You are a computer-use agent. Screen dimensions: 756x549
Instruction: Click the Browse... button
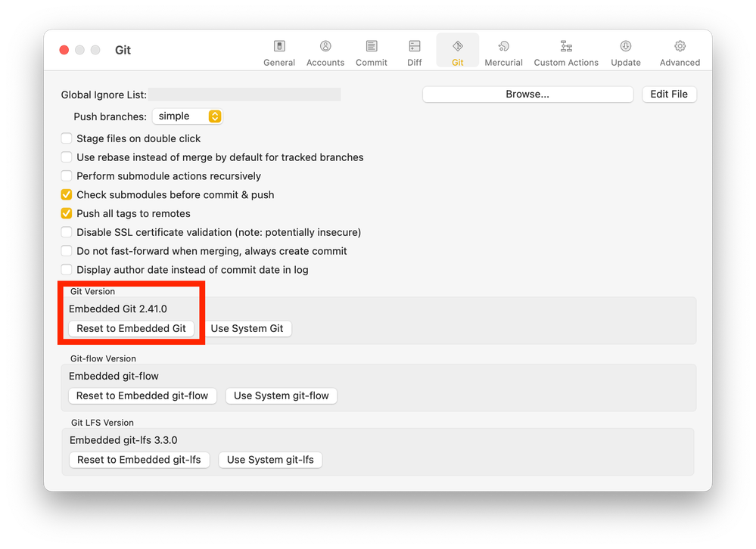tap(527, 95)
